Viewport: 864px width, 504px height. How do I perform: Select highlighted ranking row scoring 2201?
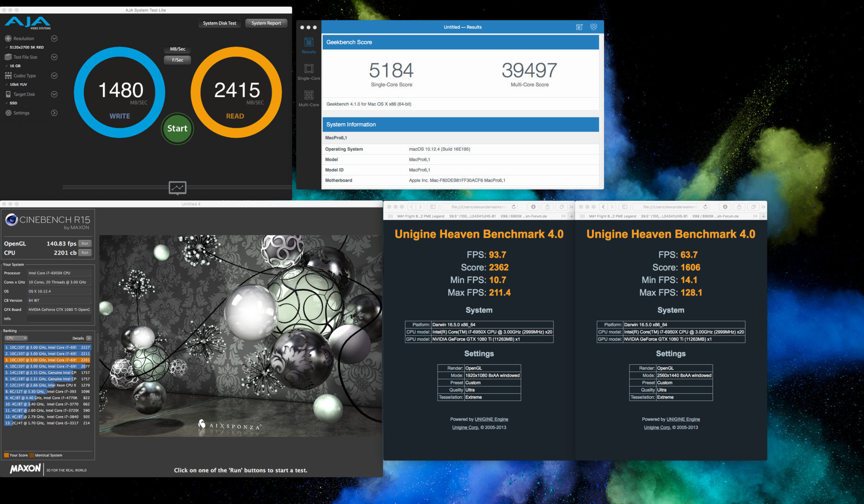click(x=48, y=360)
